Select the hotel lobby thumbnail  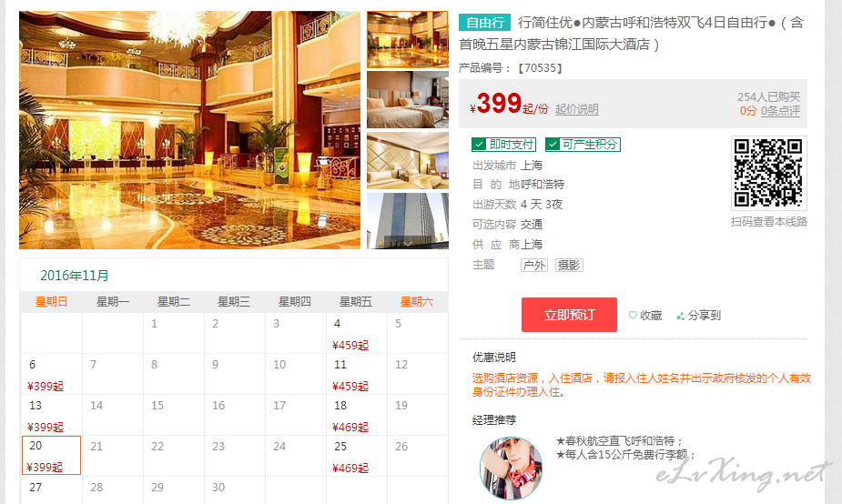(408, 40)
